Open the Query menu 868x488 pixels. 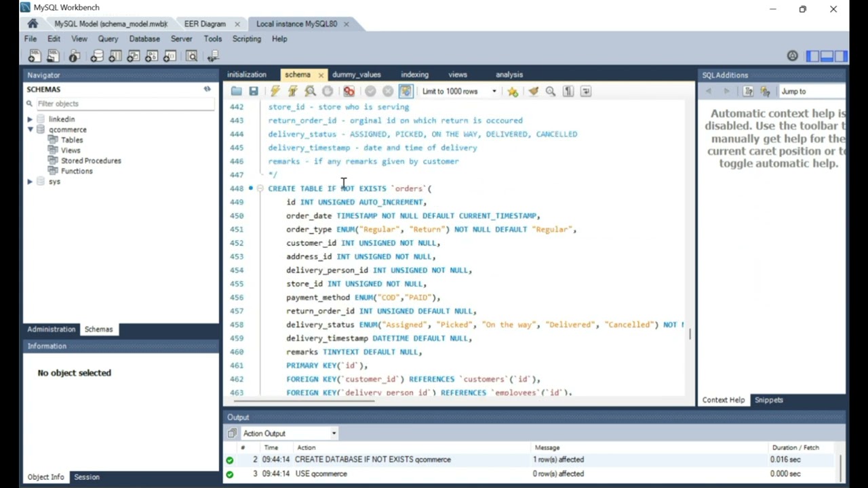108,39
